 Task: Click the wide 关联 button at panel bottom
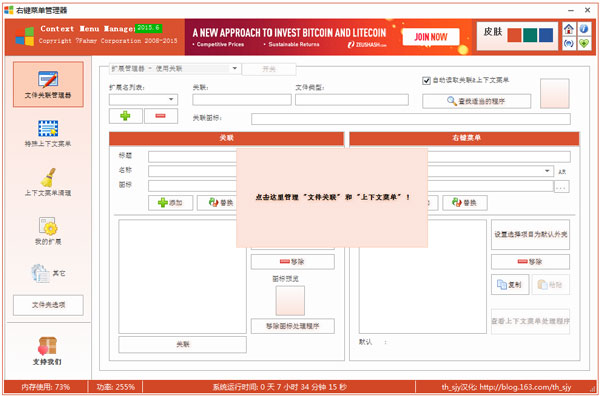point(183,345)
